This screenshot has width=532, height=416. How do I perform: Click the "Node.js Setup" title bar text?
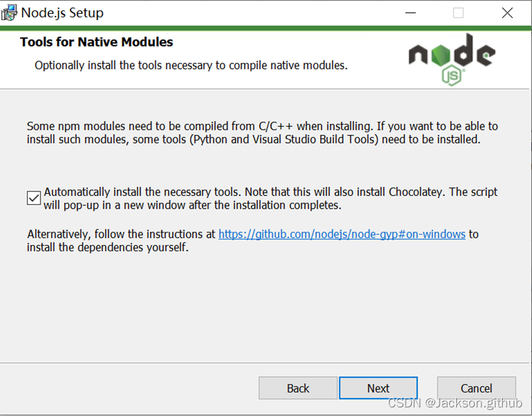(x=62, y=13)
